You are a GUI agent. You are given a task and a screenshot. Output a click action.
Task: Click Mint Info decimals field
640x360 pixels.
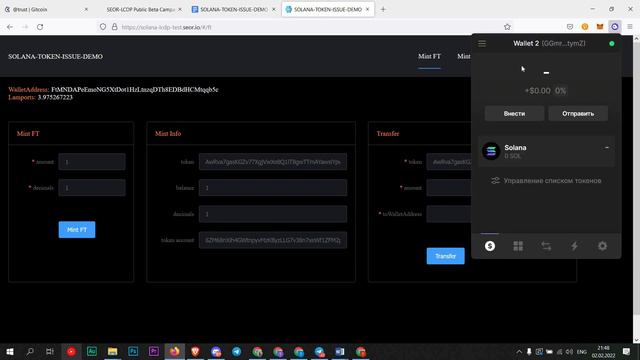click(273, 214)
